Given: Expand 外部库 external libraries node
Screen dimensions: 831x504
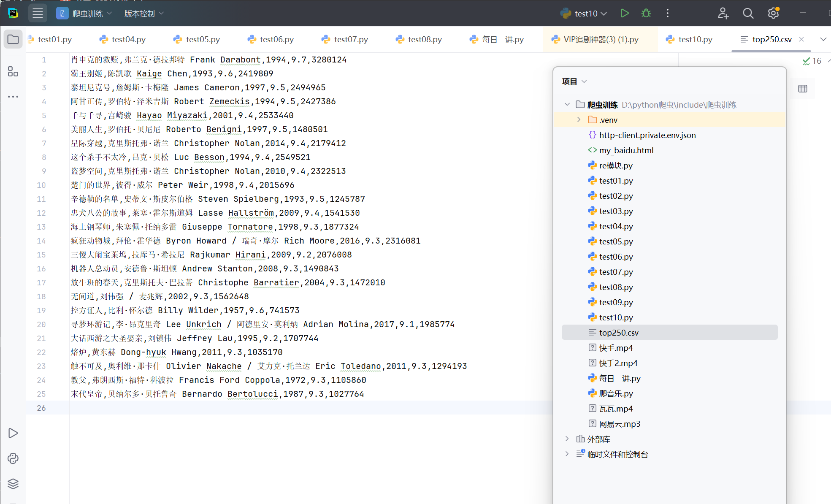Looking at the screenshot, I should pyautogui.click(x=567, y=439).
